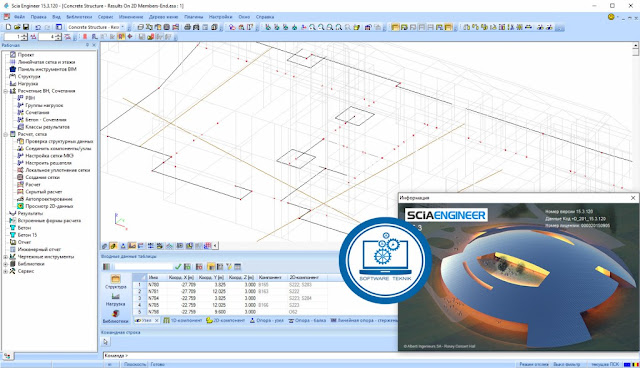640x368 pixels.
Task: Switch to the Опора - балка table tab
Action: tap(307, 321)
